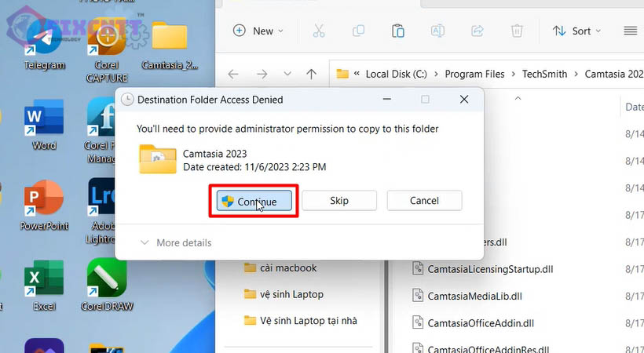644x353 pixels.
Task: Select the PowerPoint desktop icon
Action: [x=44, y=204]
